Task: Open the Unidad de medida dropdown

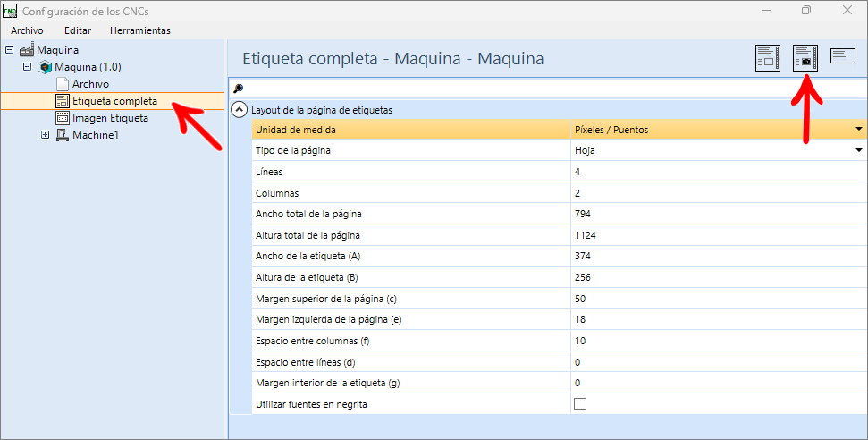Action: click(x=859, y=130)
